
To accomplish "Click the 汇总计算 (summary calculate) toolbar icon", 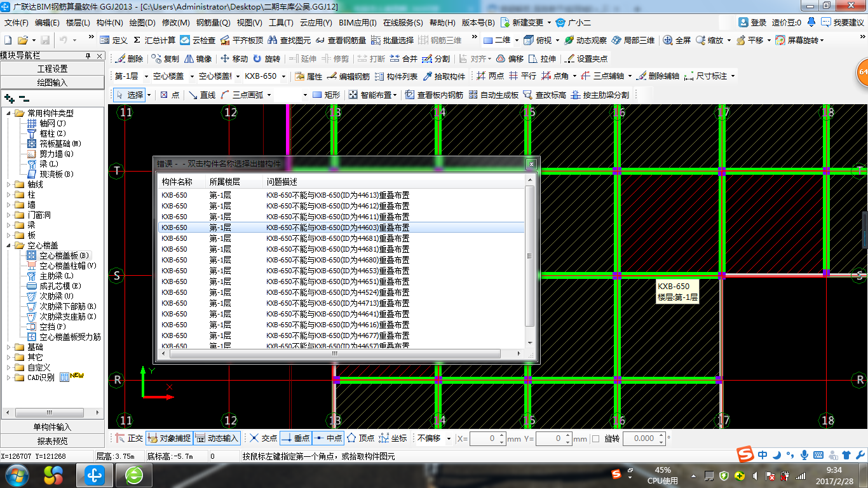I will tap(154, 40).
